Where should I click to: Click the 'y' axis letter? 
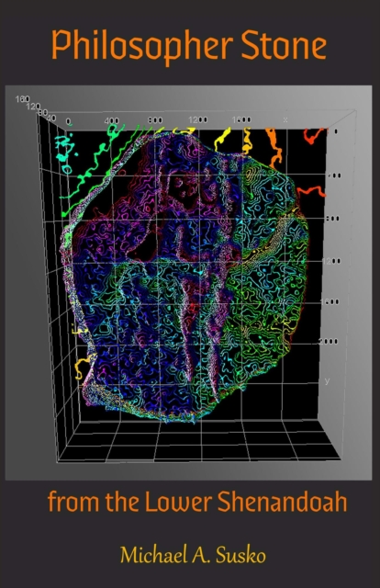[327, 380]
